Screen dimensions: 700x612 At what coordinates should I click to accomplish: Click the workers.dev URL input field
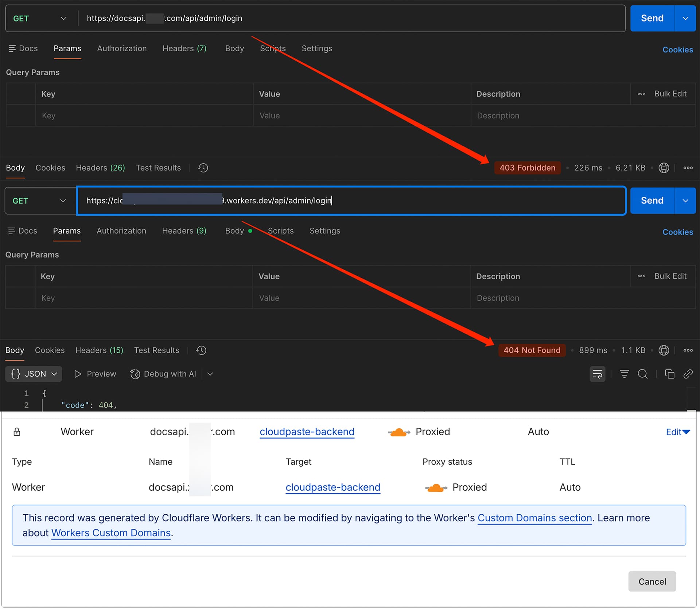pyautogui.click(x=351, y=201)
